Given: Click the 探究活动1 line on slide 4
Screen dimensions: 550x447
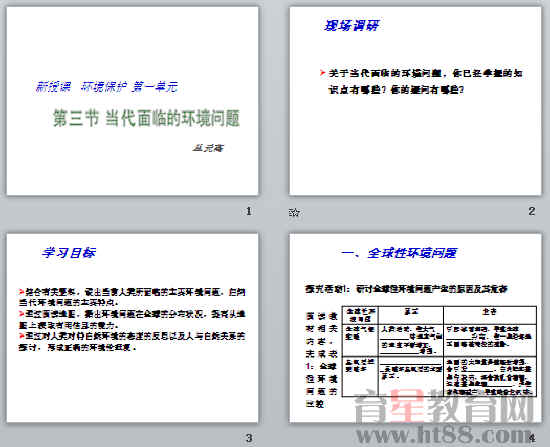Looking at the screenshot, I should pos(407,289).
